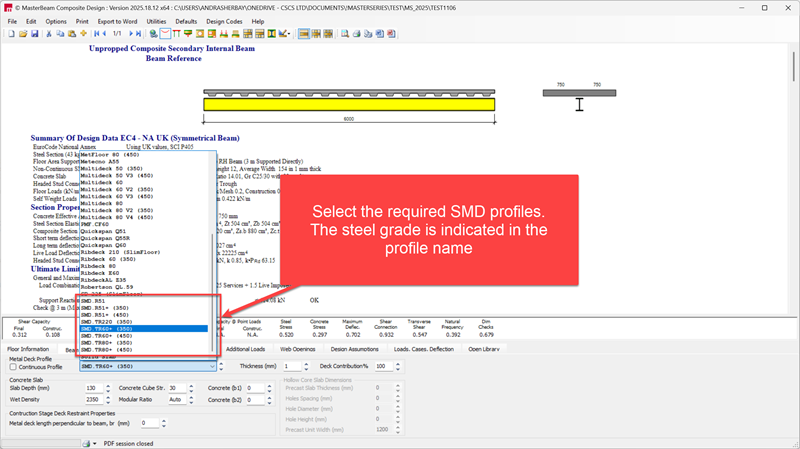Click the Concrete (b1) stepper
Viewport: 800px width, 449px height.
269,388
